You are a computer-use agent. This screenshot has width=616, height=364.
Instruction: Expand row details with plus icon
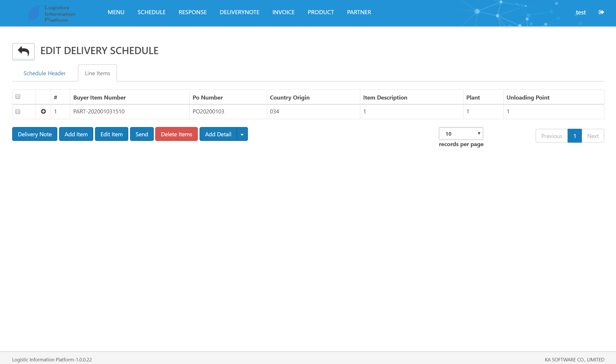point(43,111)
